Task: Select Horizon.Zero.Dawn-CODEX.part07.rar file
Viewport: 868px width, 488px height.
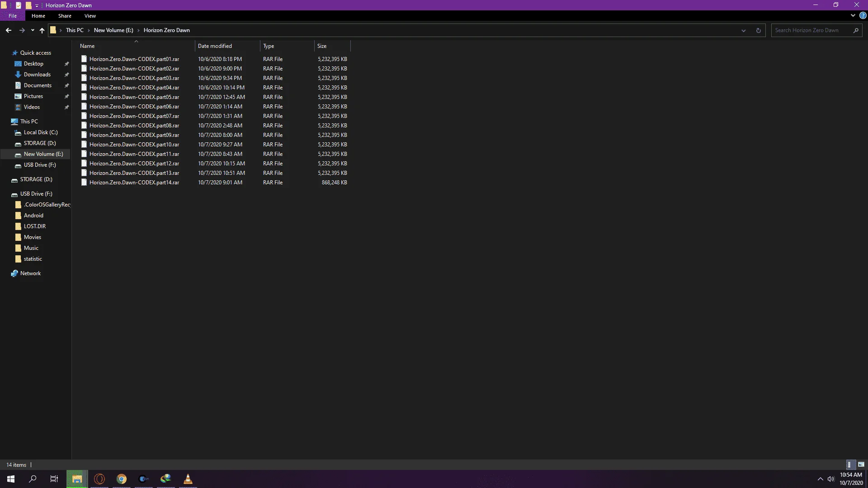Action: point(134,116)
